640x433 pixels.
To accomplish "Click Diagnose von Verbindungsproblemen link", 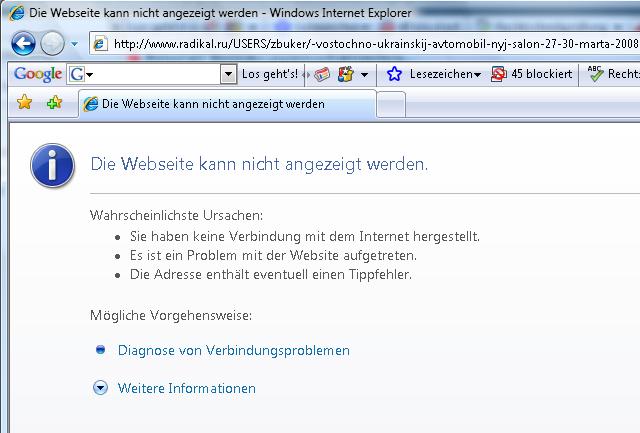I will (x=233, y=350).
